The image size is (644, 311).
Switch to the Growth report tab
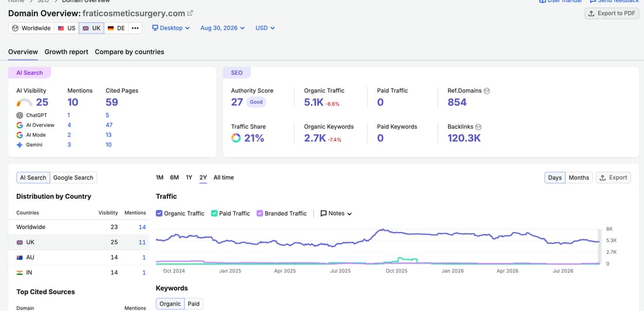pyautogui.click(x=67, y=51)
